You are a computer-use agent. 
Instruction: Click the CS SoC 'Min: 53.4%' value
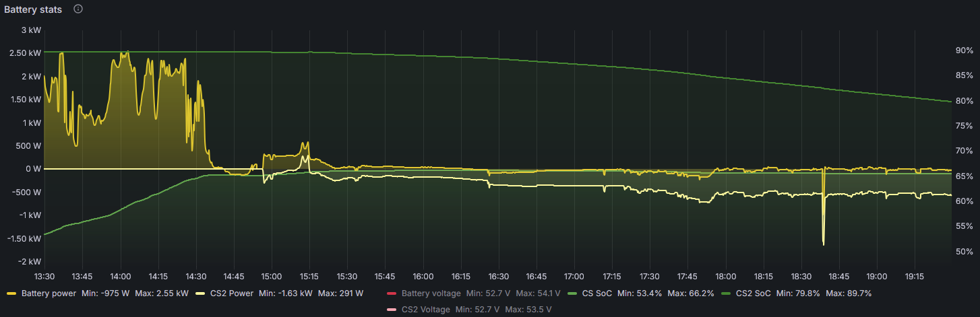click(x=640, y=293)
